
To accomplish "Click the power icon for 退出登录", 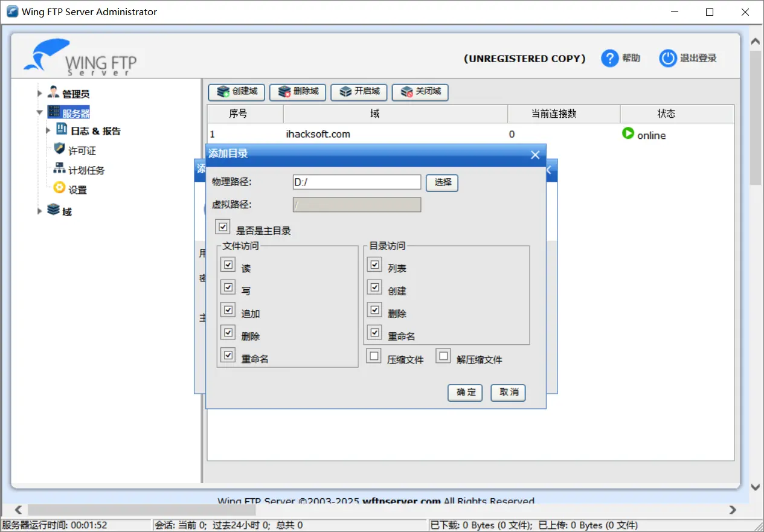I will point(667,59).
